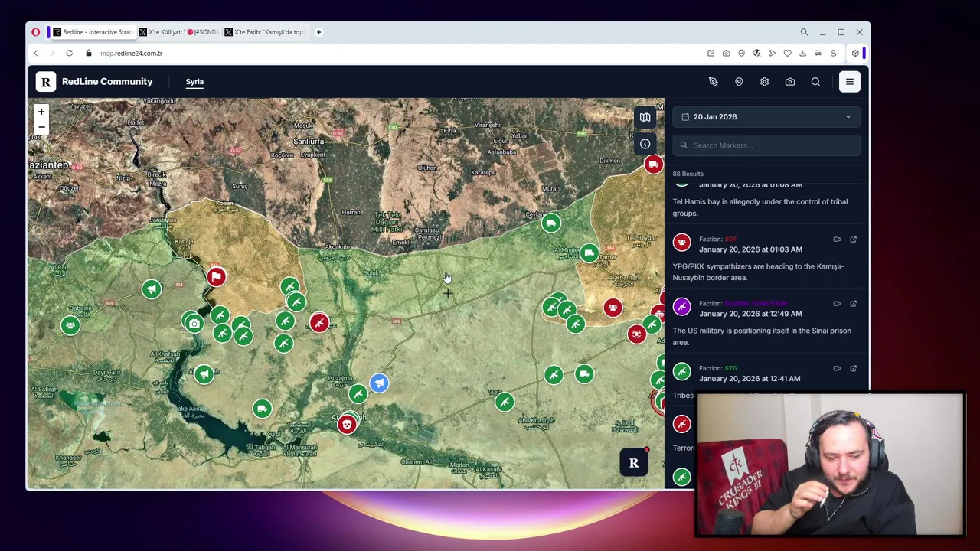
Task: Click the map.redline24.com.tr address bar
Action: click(131, 54)
